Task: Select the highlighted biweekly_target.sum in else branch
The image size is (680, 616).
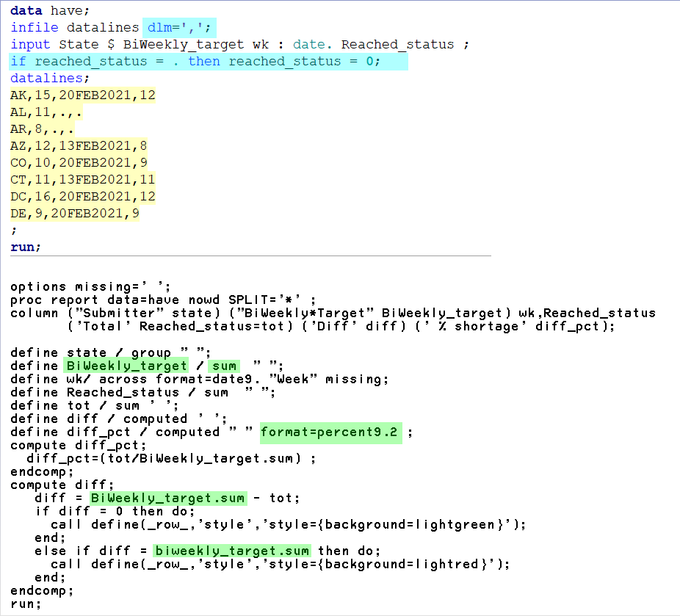Action: [206, 551]
